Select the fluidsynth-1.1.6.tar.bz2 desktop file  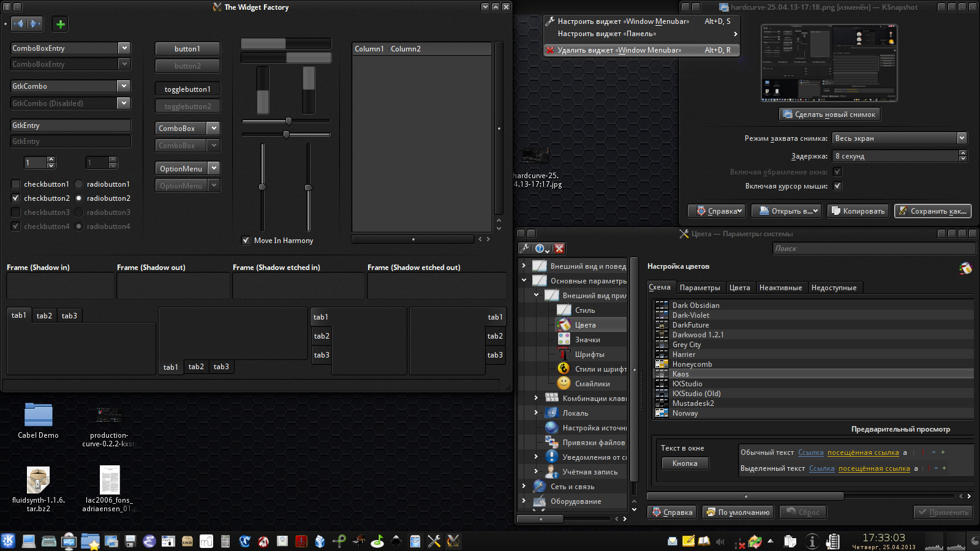(38, 489)
